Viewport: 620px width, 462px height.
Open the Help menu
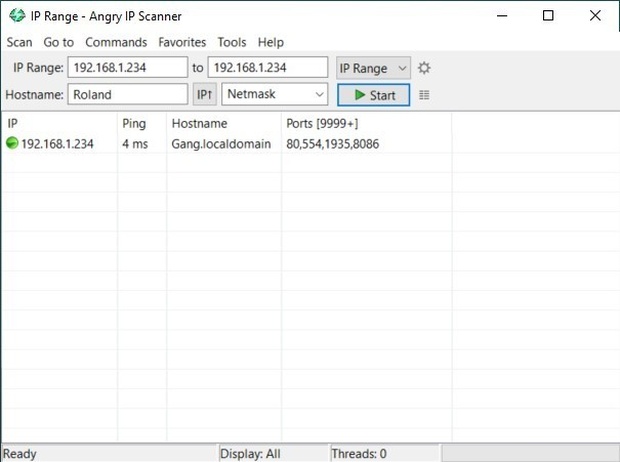pos(270,42)
